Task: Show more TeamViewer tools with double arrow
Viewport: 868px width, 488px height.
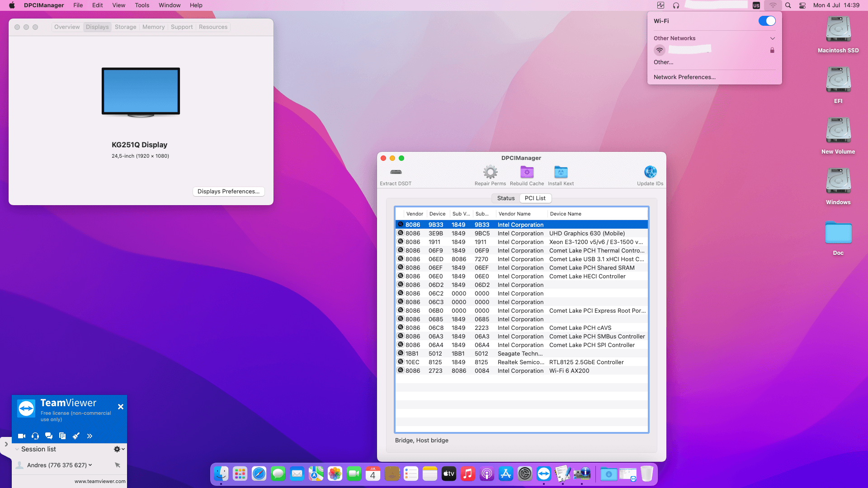Action: click(90, 436)
